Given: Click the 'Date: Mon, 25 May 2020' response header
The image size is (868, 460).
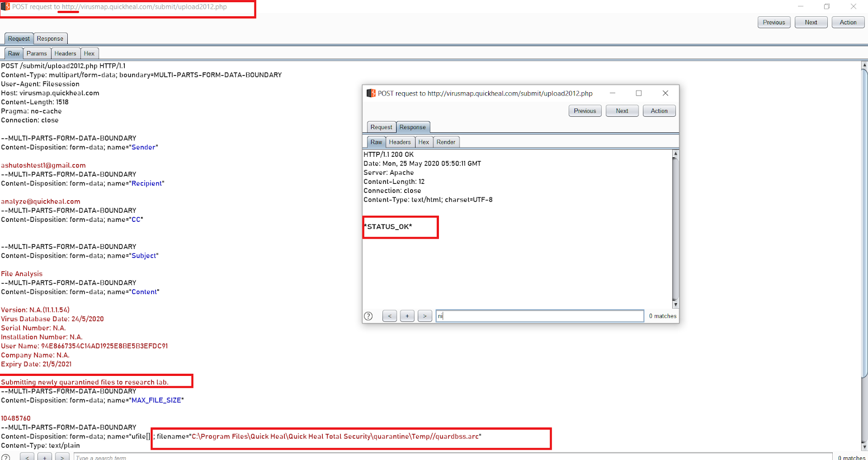Looking at the screenshot, I should click(x=422, y=163).
